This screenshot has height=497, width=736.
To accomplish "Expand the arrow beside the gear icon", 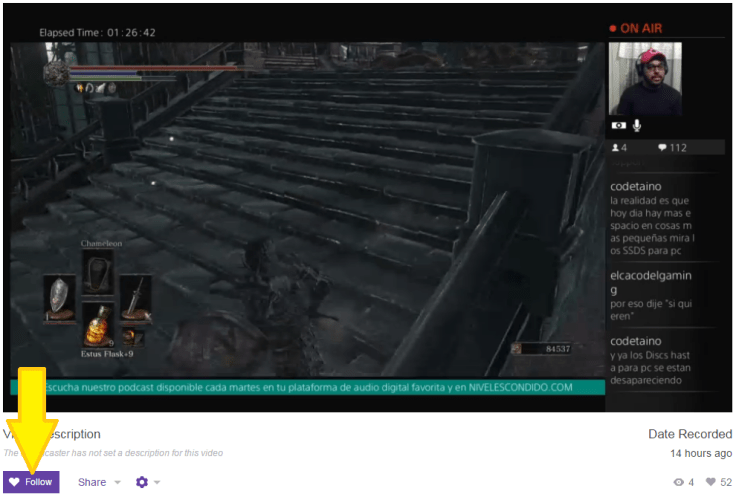I will pyautogui.click(x=157, y=483).
